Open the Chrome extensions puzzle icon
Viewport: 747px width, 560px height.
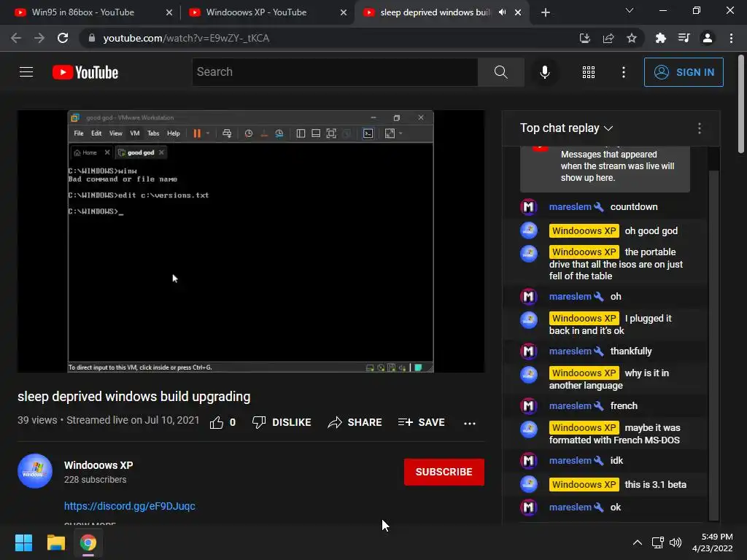pyautogui.click(x=660, y=38)
